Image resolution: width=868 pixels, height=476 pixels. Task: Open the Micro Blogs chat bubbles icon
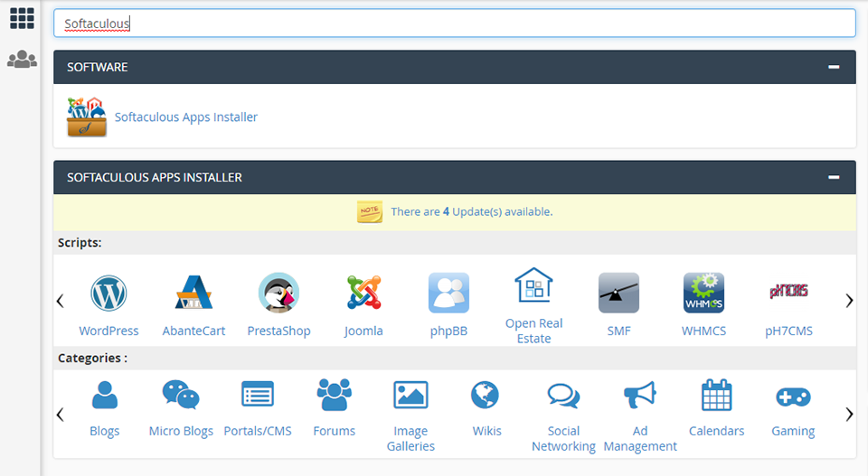coord(181,395)
